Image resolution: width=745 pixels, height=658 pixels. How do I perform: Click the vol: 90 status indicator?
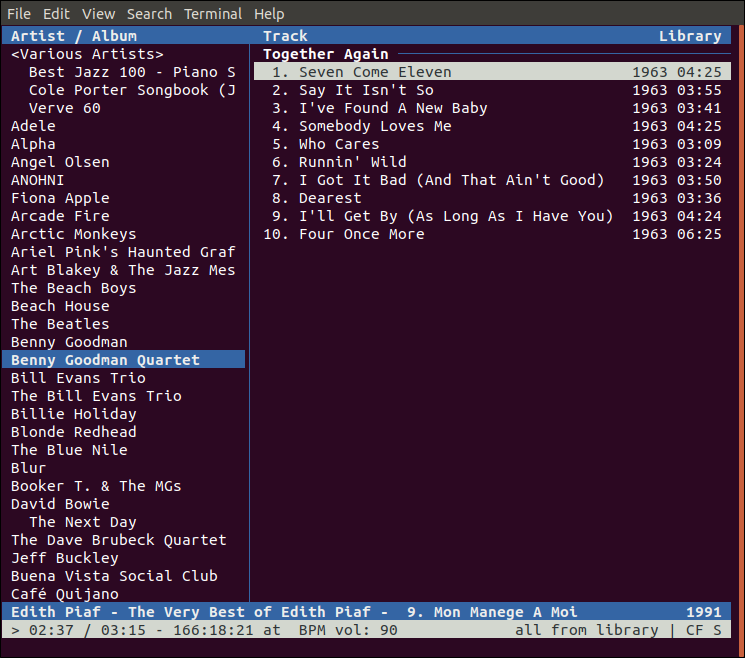tap(366, 630)
